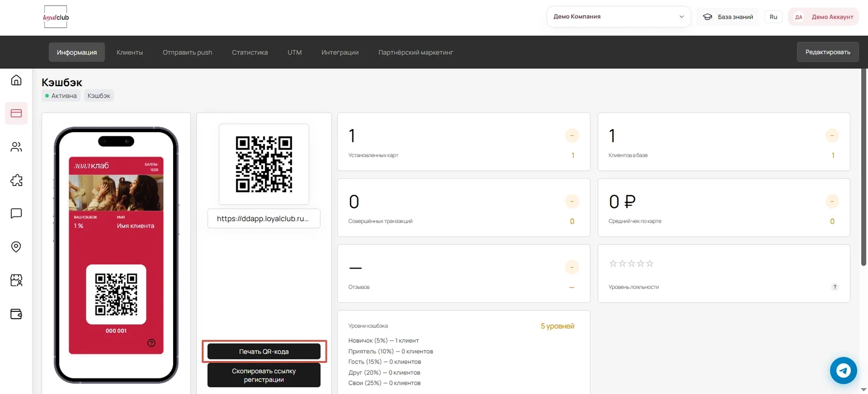868x394 pixels.
Task: Open the UTM tab
Action: pos(295,52)
